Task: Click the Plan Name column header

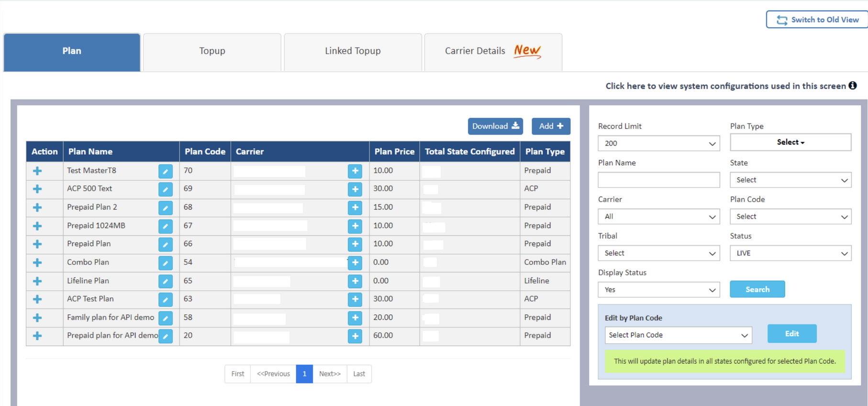Action: (x=121, y=152)
